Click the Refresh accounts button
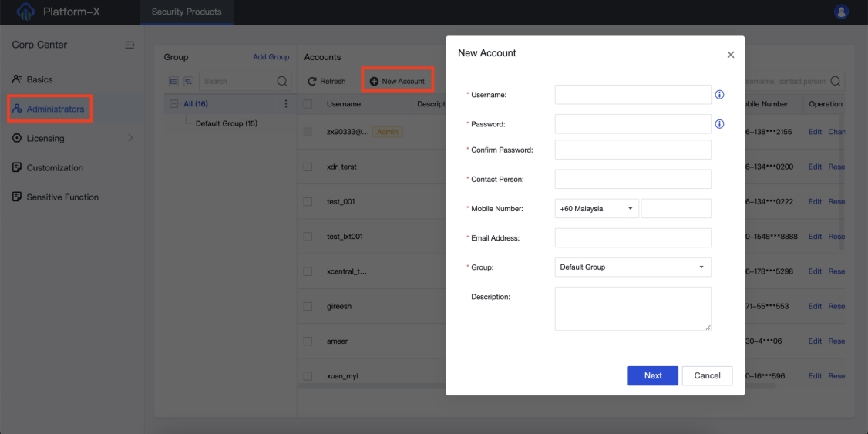The image size is (868, 434). [327, 82]
